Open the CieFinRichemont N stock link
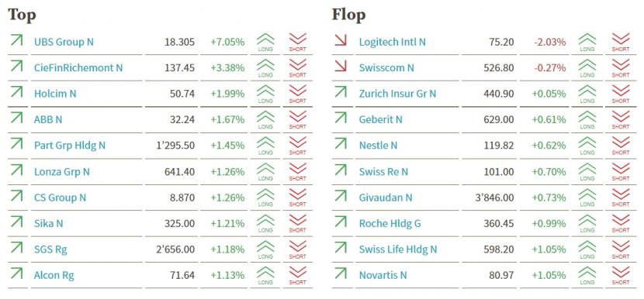Image resolution: width=644 pixels, height=299 pixels. [x=78, y=67]
